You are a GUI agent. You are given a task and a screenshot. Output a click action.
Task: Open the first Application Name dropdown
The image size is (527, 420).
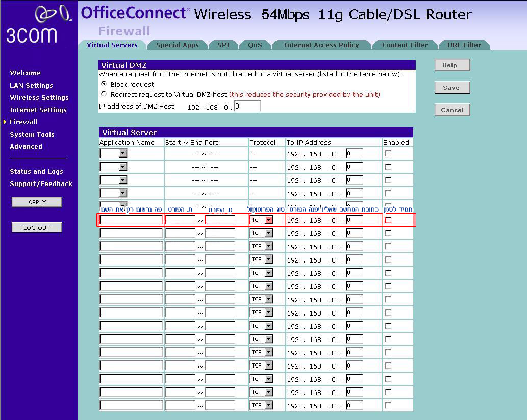pyautogui.click(x=122, y=153)
